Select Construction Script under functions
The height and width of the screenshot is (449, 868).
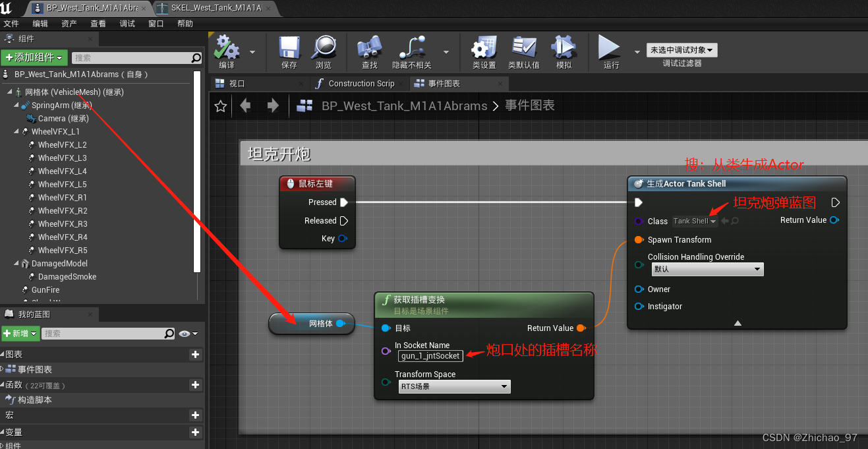pos(34,400)
